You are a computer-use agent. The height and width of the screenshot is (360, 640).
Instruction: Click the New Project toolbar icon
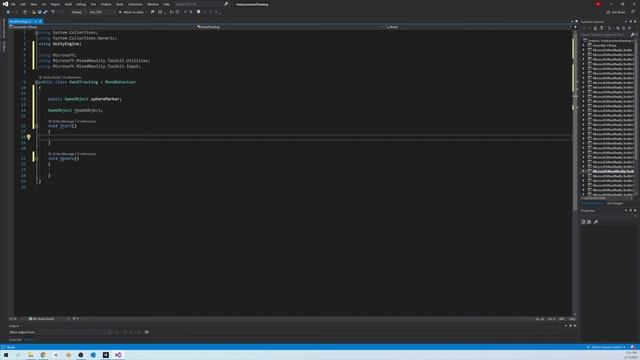[25, 12]
